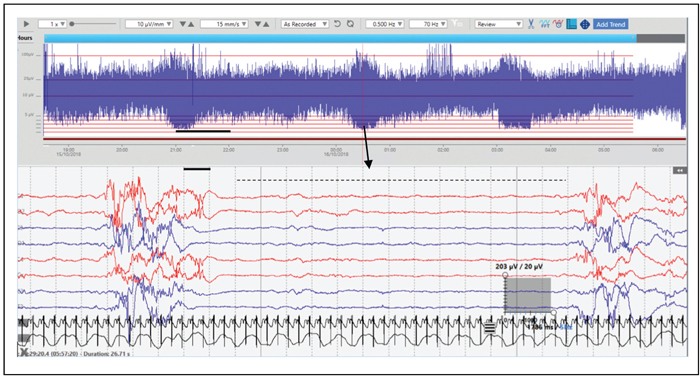Open the 10 µV/mm sensitivity dropdown
Image resolution: width=700 pixels, height=376 pixels.
click(x=149, y=24)
